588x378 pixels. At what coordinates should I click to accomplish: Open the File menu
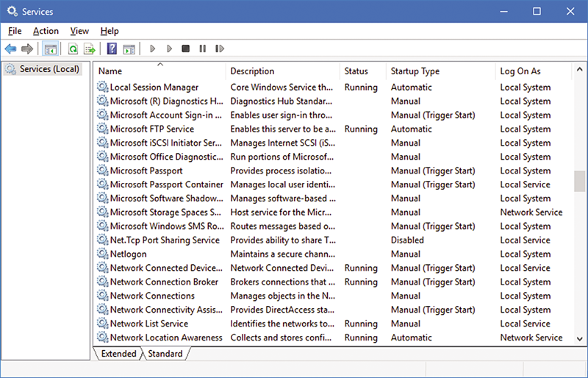tap(15, 31)
